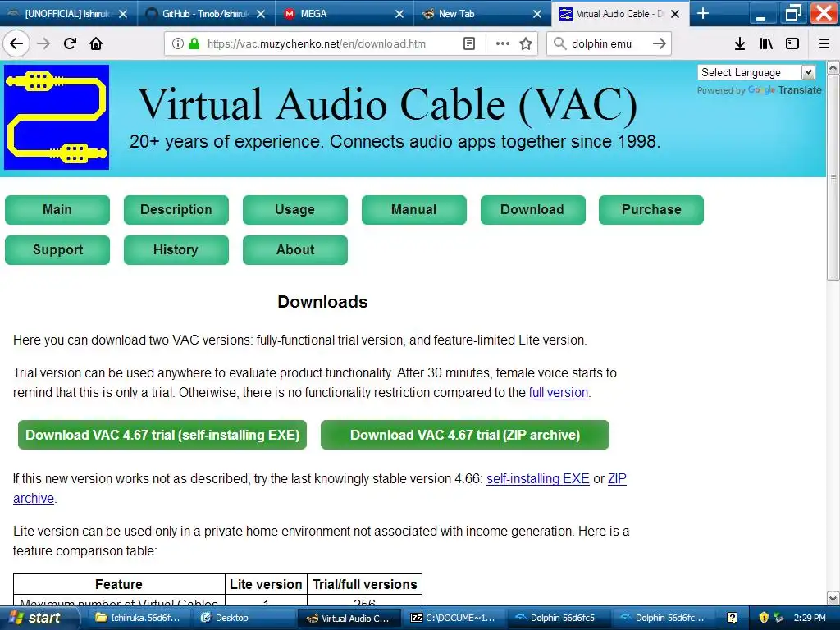Click the Download nav button

pyautogui.click(x=532, y=209)
